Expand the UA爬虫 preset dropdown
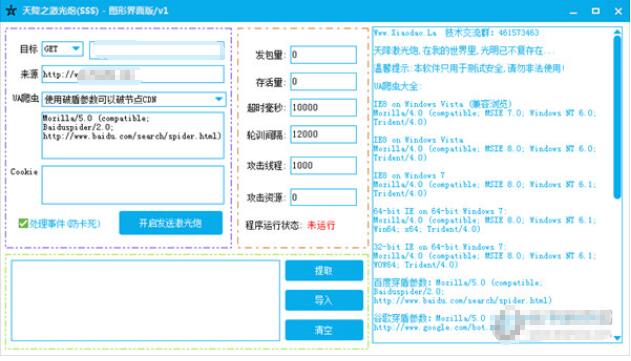The width and height of the screenshot is (631, 361). [134, 99]
